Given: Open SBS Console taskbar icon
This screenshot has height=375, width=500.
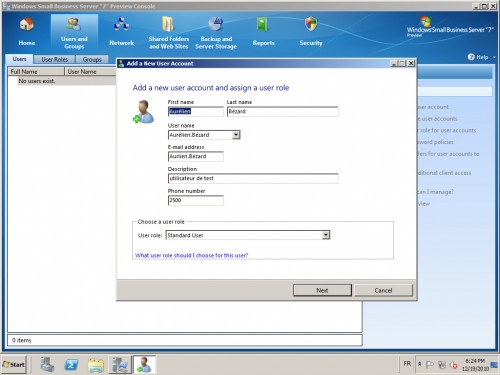Looking at the screenshot, I should click(x=120, y=364).
